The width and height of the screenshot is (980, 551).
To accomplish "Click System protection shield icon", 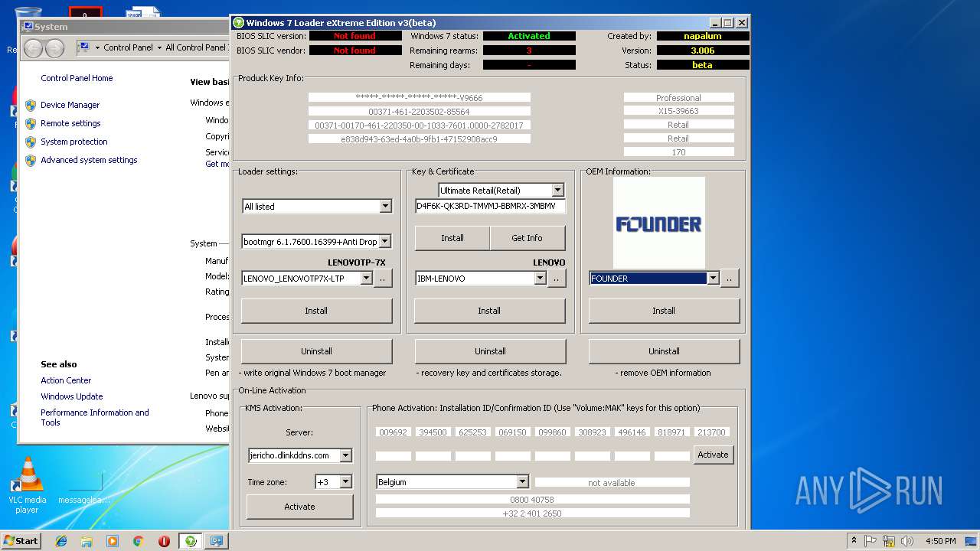I will pyautogui.click(x=31, y=142).
